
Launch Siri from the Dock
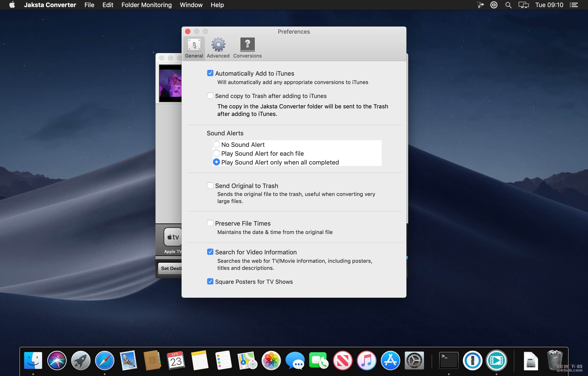(x=57, y=360)
